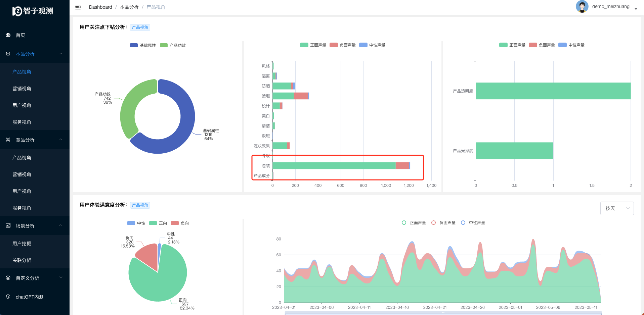644x315 pixels.
Task: Toggle 正面声量 legend in middle bar chart
Action: pos(313,45)
